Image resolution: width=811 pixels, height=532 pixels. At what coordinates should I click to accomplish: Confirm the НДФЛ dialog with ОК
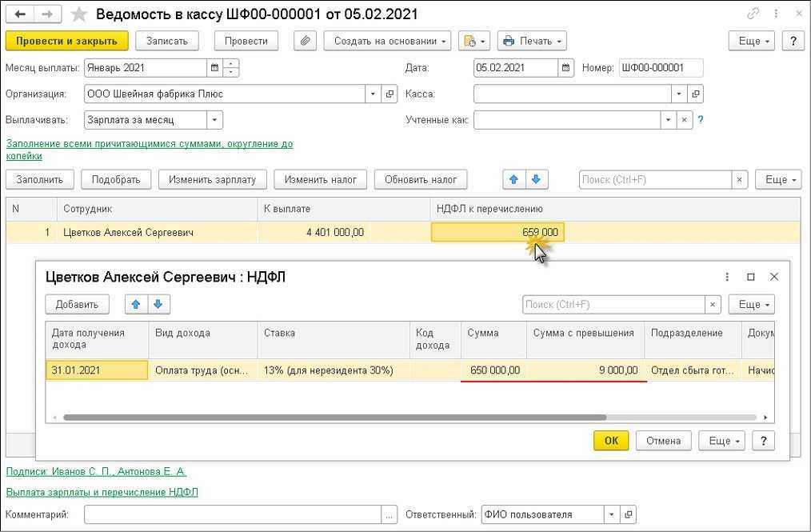pyautogui.click(x=611, y=441)
